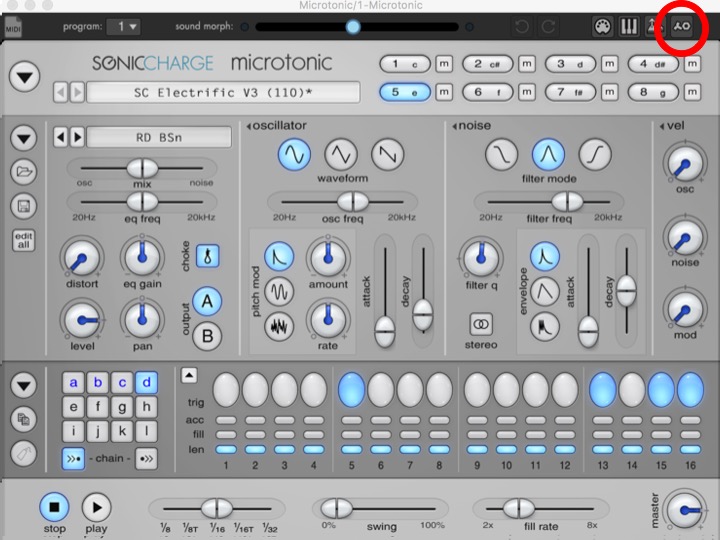Select drum channel 7 f#
Screen dimensions: 720x540
click(570, 92)
